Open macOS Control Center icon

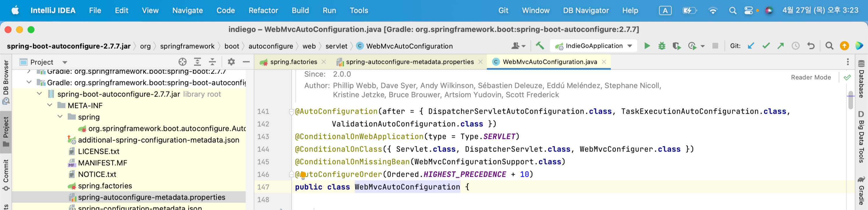[x=749, y=11]
